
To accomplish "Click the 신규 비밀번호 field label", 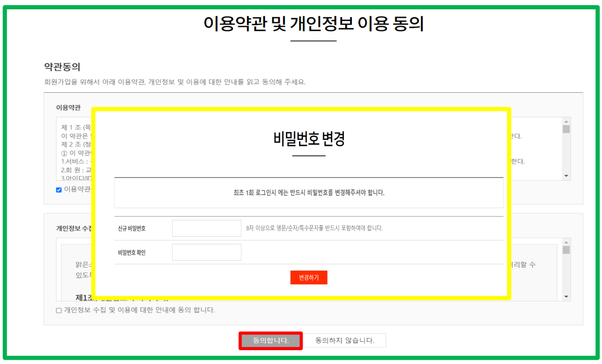I will pyautogui.click(x=132, y=228).
